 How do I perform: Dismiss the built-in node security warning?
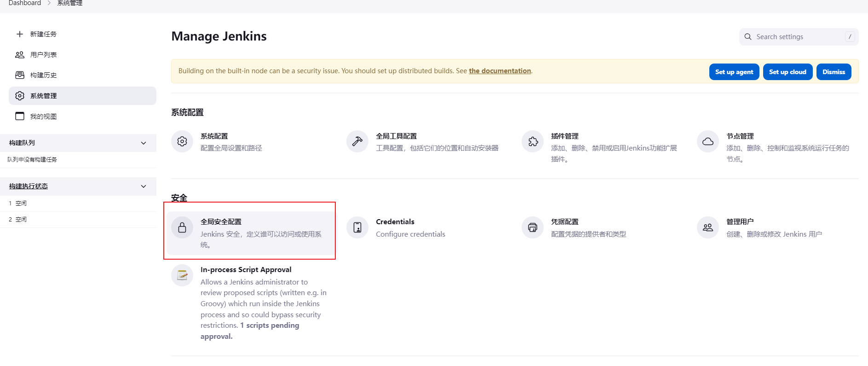pyautogui.click(x=834, y=72)
